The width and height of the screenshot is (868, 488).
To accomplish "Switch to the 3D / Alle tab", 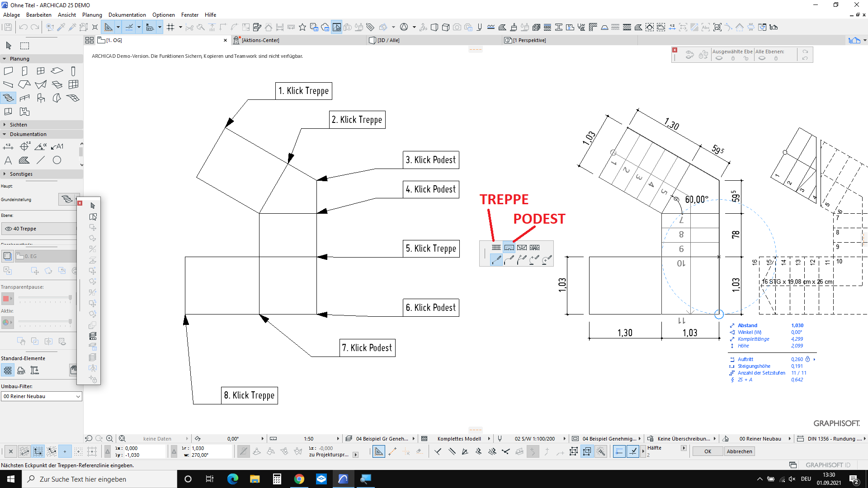I will pos(389,40).
